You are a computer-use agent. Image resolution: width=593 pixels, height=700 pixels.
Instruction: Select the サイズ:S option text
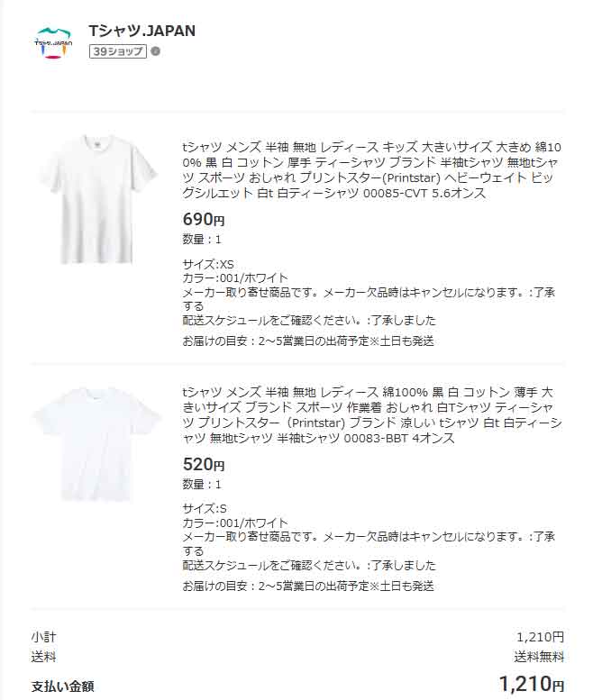coord(205,508)
